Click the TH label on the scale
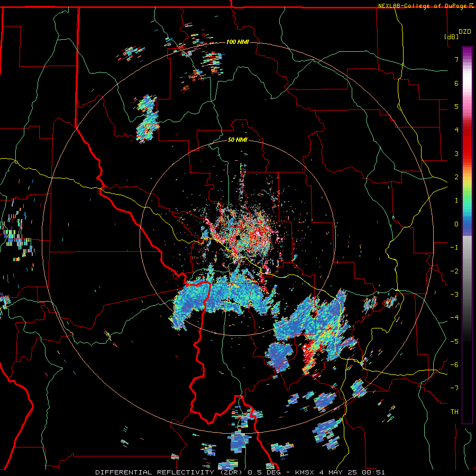This screenshot has height=476, width=476. (454, 412)
